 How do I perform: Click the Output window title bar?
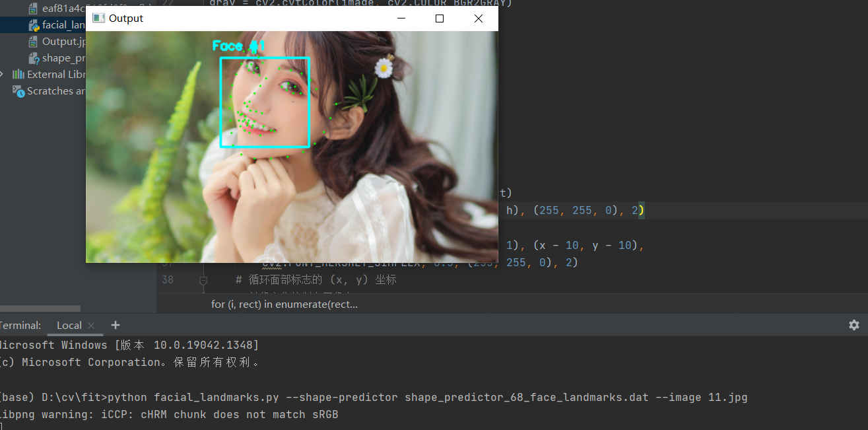click(264, 18)
